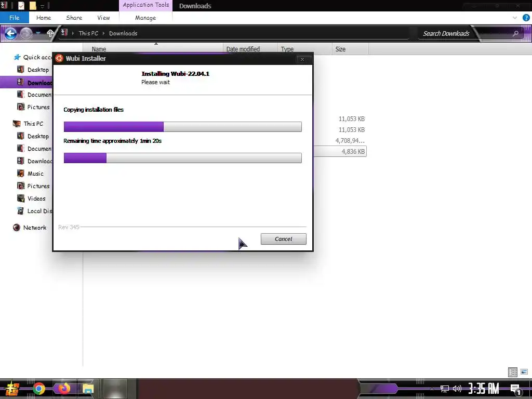This screenshot has height=399, width=532.
Task: Click the Ubuntu logo in Wubi Installer title
Action: (x=59, y=58)
